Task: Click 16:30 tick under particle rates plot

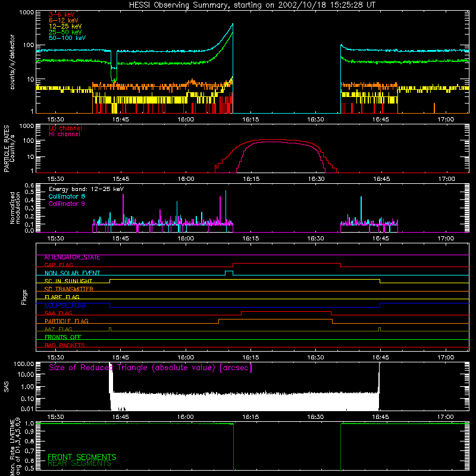Action: point(316,179)
